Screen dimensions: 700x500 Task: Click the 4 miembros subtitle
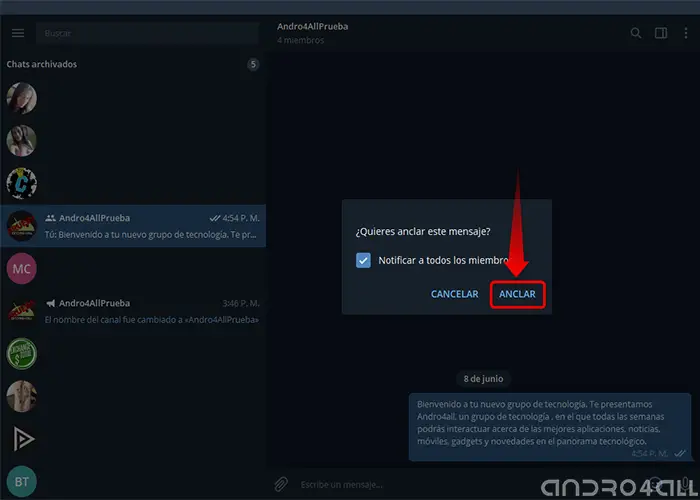300,40
